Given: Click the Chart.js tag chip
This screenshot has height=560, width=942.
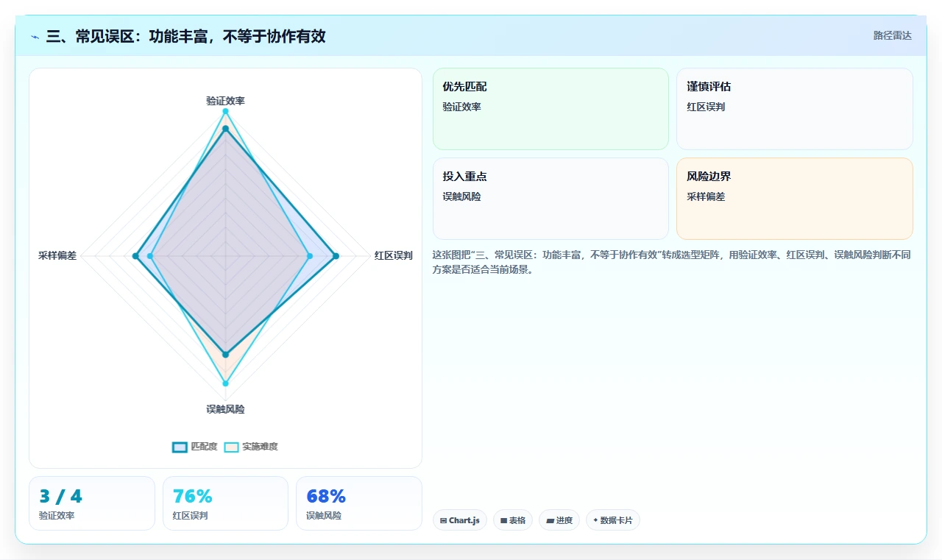Looking at the screenshot, I should tap(460, 520).
